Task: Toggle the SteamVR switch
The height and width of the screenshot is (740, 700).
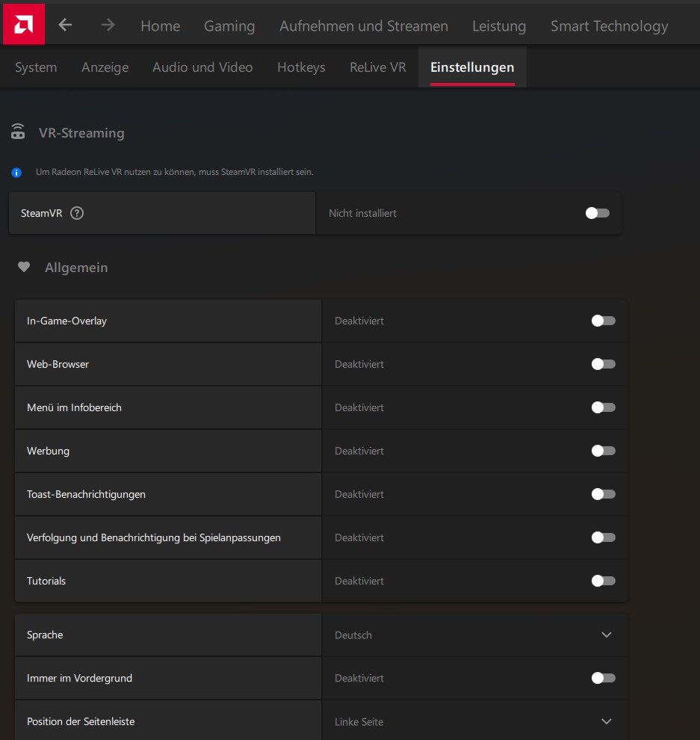Action: (597, 213)
